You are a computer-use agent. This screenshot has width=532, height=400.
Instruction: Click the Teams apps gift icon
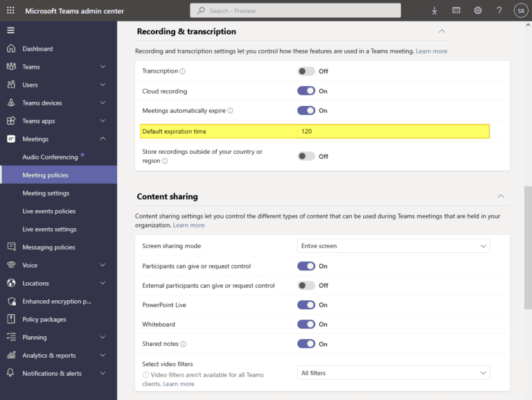11,121
